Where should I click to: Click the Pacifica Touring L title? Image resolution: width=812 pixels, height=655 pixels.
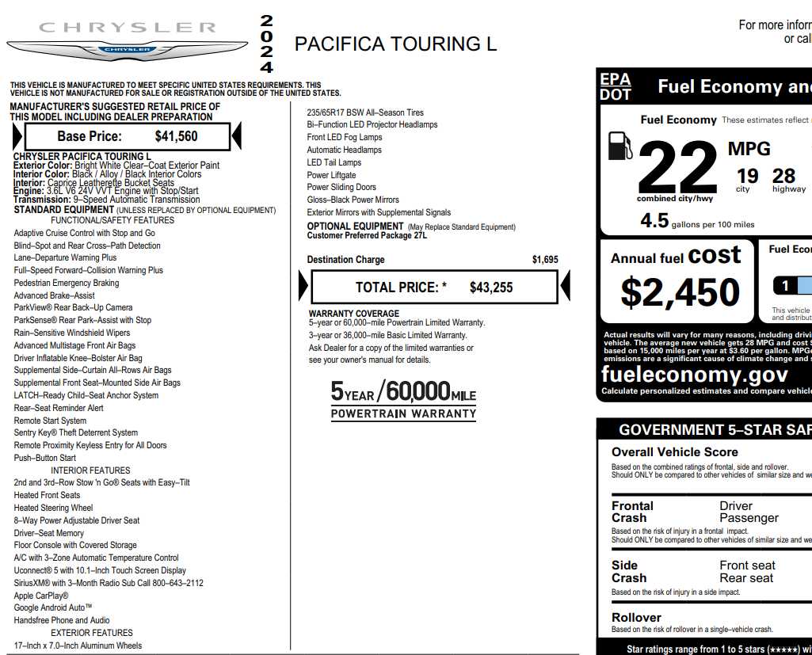tap(395, 44)
